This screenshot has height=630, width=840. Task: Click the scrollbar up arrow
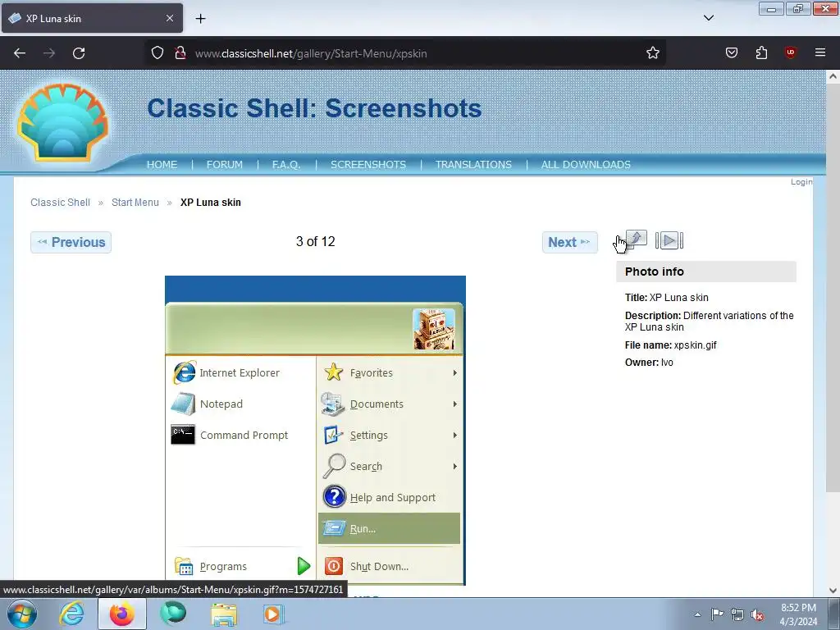coord(833,76)
